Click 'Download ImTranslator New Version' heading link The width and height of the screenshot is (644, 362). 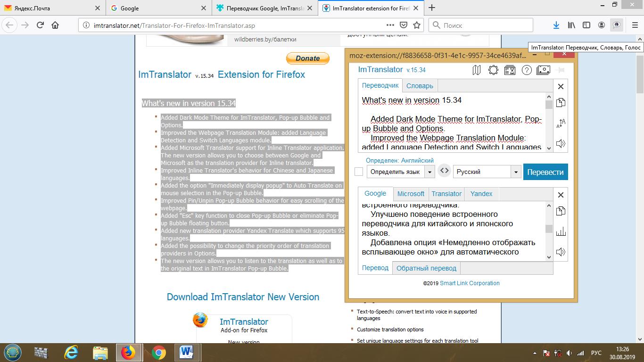243,297
